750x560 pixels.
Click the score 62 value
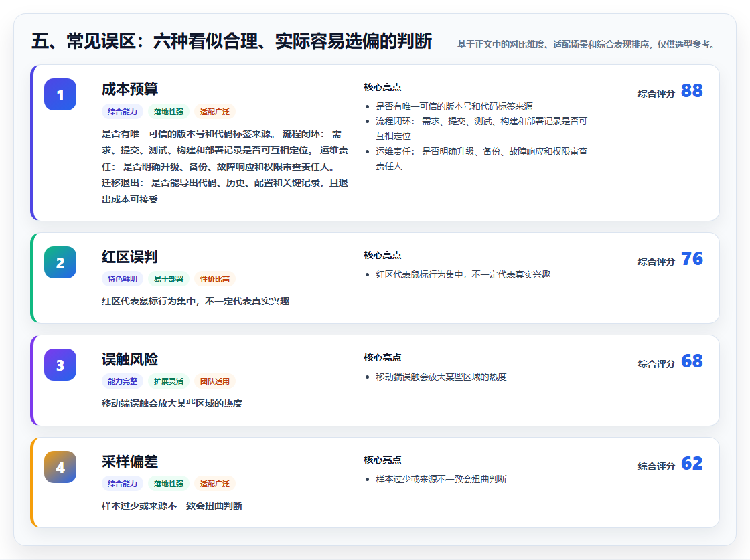tap(692, 463)
